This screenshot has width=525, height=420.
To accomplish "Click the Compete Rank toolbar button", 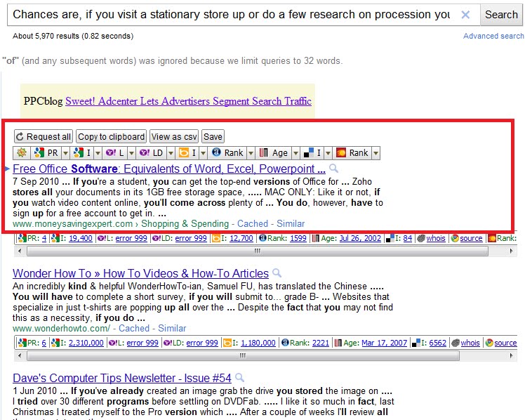I will [352, 153].
